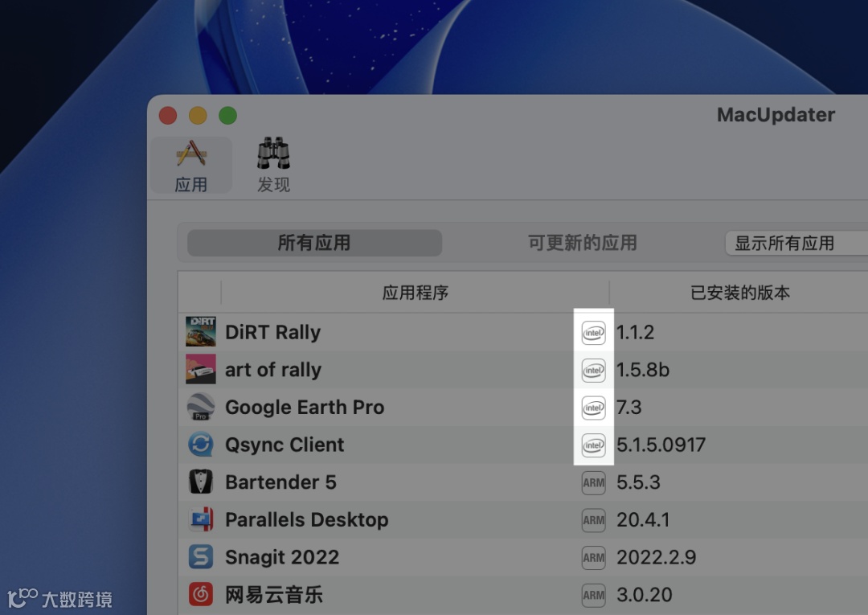868x615 pixels.
Task: Click version 20.4.1 of Parallels Desktop
Action: pos(643,520)
